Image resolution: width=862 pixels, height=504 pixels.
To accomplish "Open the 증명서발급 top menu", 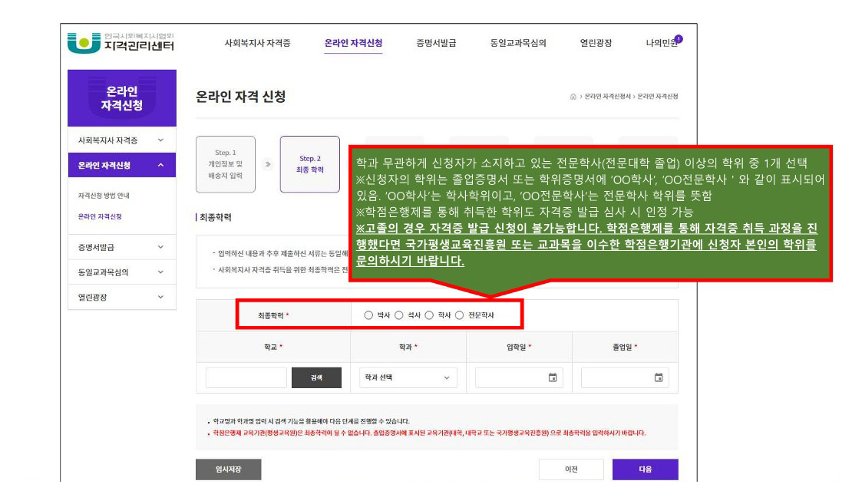I will click(436, 43).
